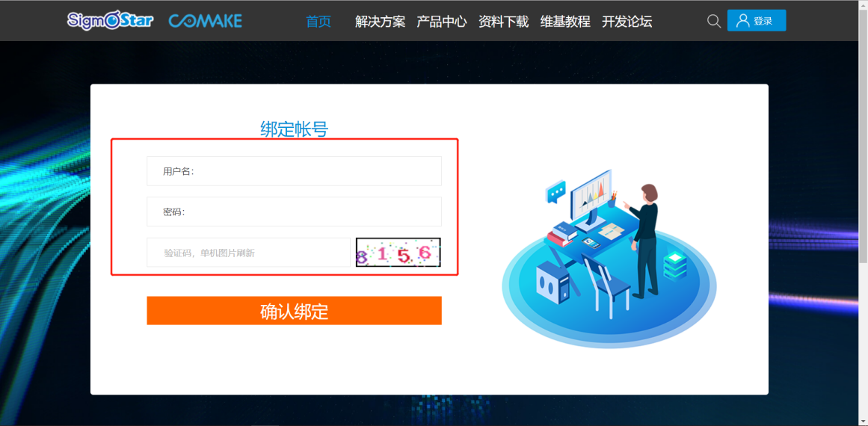Click the 验证码 captcha input field

point(248,253)
